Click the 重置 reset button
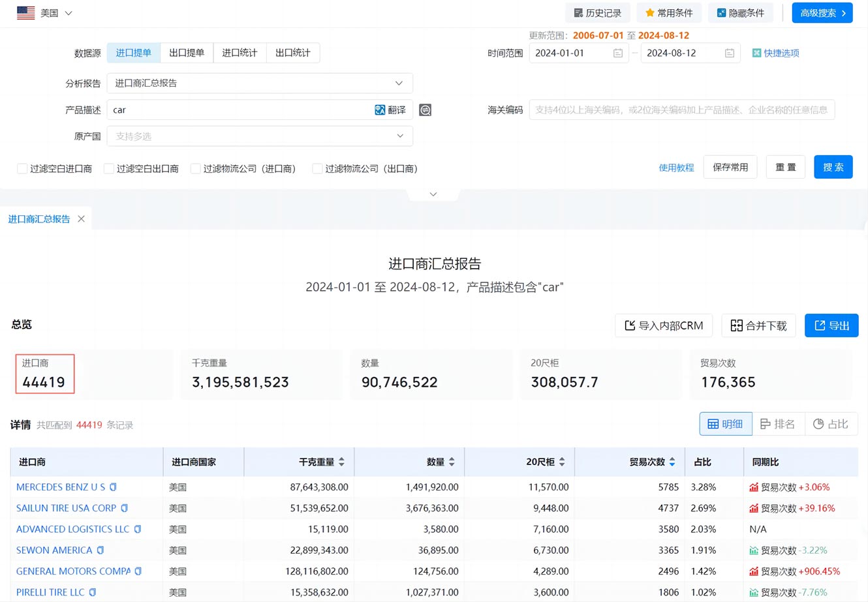This screenshot has width=868, height=602. coord(786,167)
